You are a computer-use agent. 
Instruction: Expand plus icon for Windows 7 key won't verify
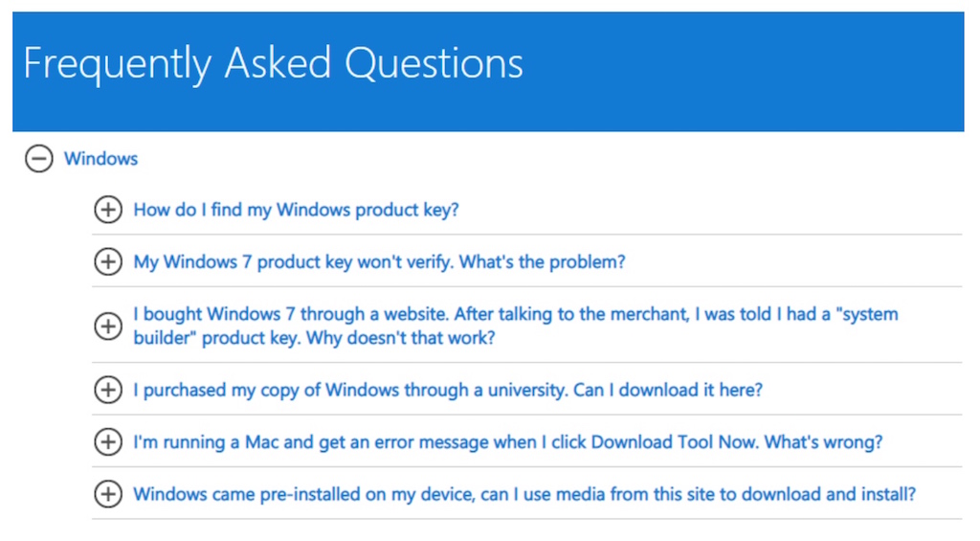(x=108, y=261)
